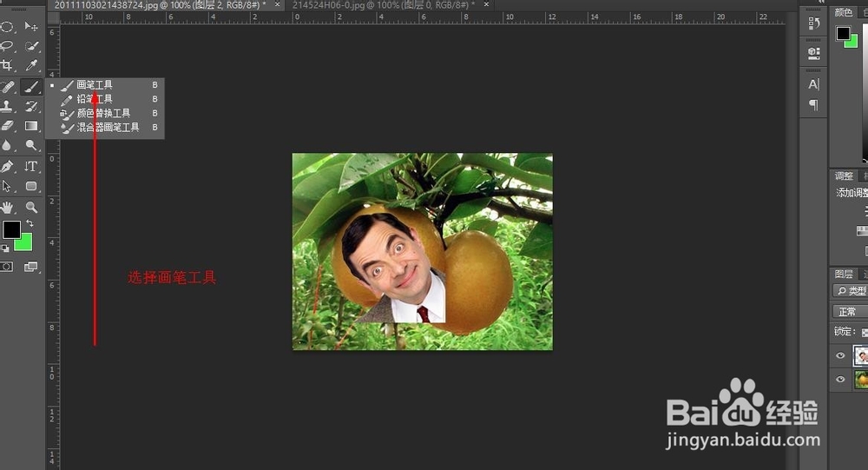
Task: Select the Quick Selection tool
Action: (31, 45)
